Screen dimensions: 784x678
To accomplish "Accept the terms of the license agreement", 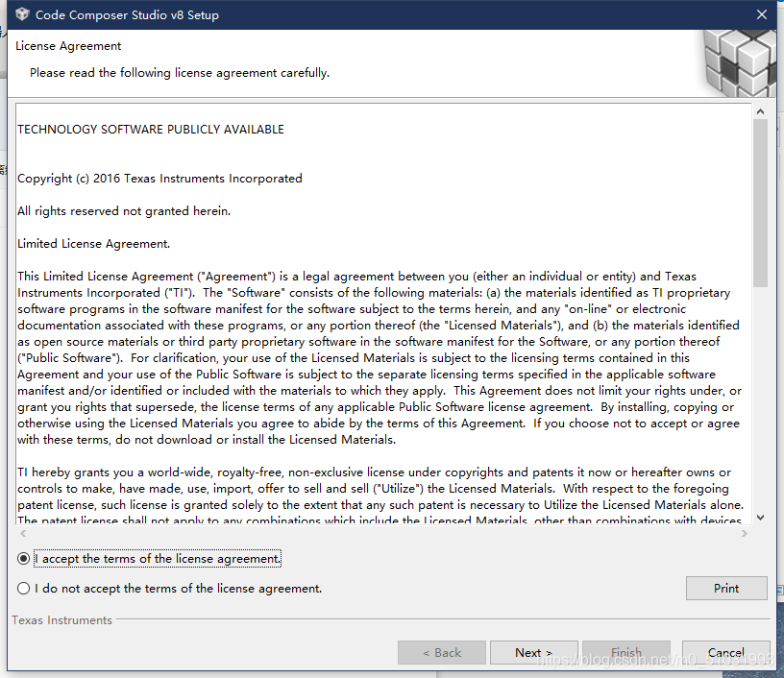I will [x=24, y=558].
